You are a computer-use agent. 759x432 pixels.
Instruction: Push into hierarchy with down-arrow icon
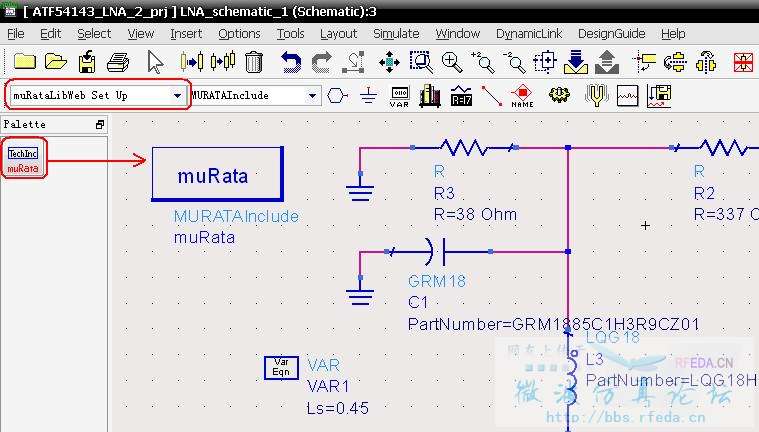coord(576,62)
